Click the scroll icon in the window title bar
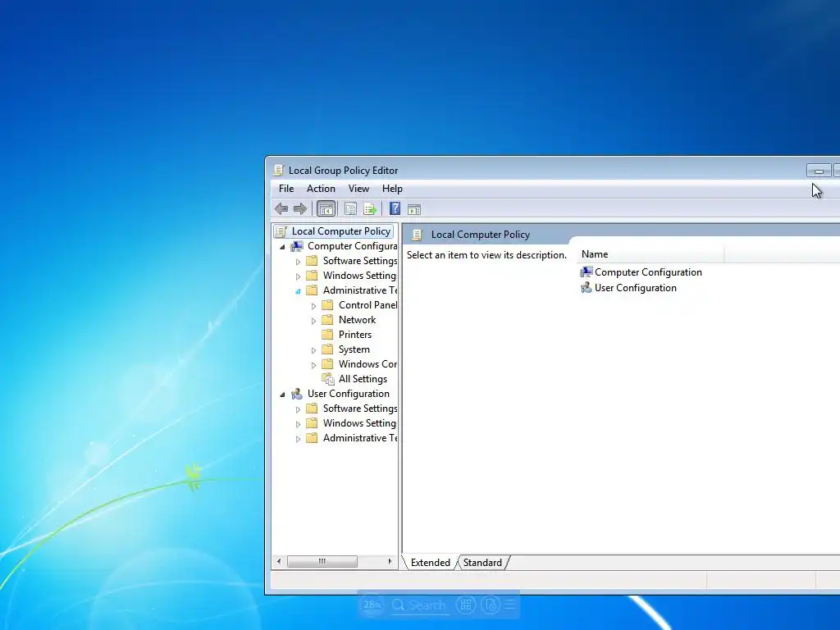 click(278, 171)
